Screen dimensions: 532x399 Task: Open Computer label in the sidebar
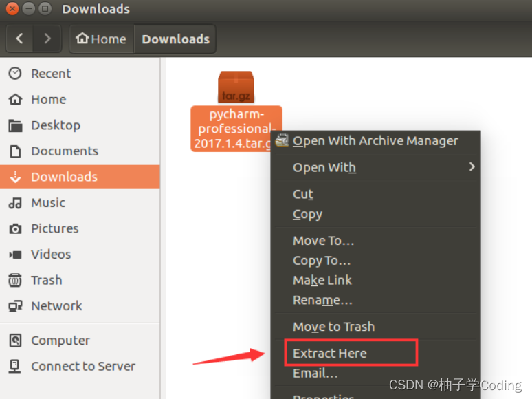point(60,341)
